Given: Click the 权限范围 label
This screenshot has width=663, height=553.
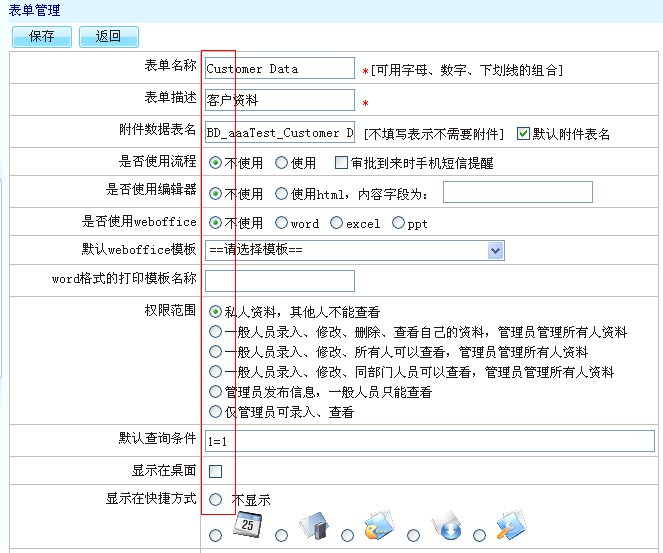Looking at the screenshot, I should [x=170, y=310].
